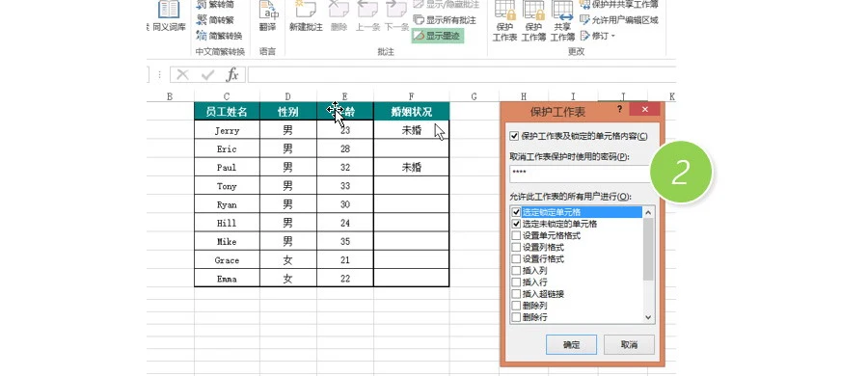The image size is (868, 376).
Task: Check 插入超链接 option
Action: pos(516,293)
